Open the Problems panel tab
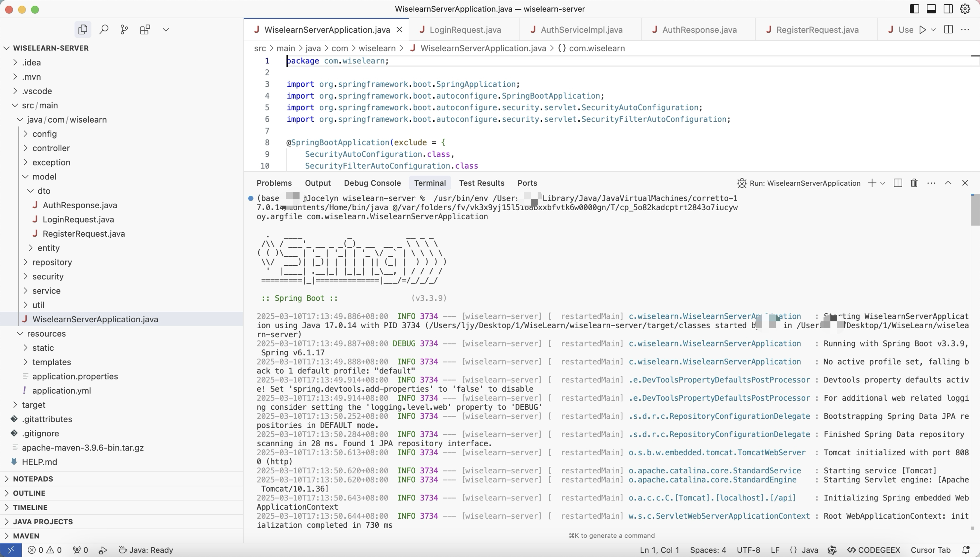Screen dimensions: 980x557 coord(274,183)
